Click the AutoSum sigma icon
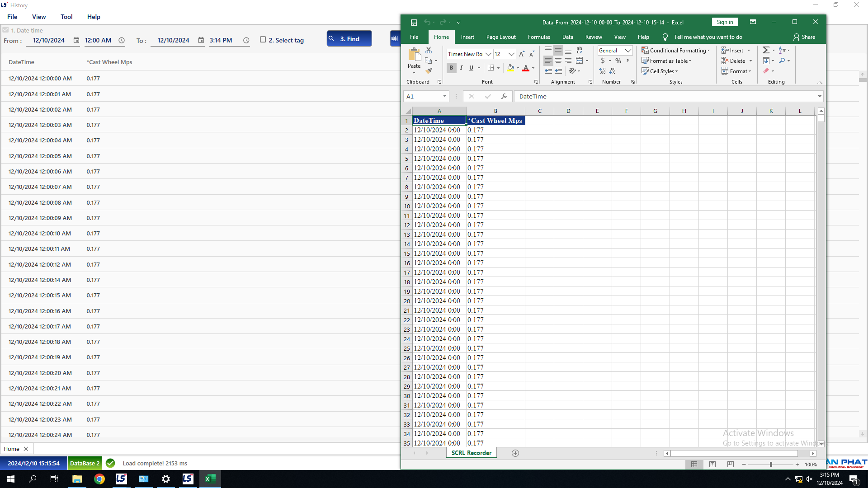868x488 pixels. pyautogui.click(x=766, y=50)
